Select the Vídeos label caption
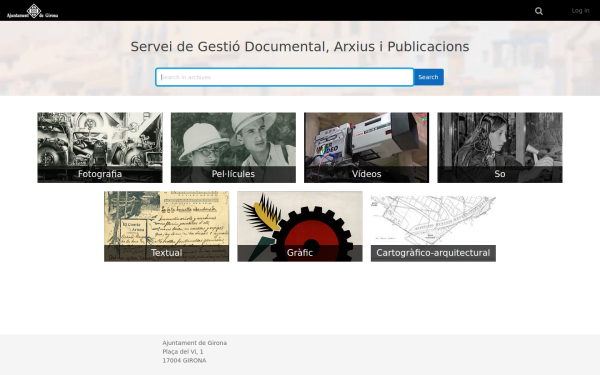Screen dimensions: 600x375 tap(367, 174)
